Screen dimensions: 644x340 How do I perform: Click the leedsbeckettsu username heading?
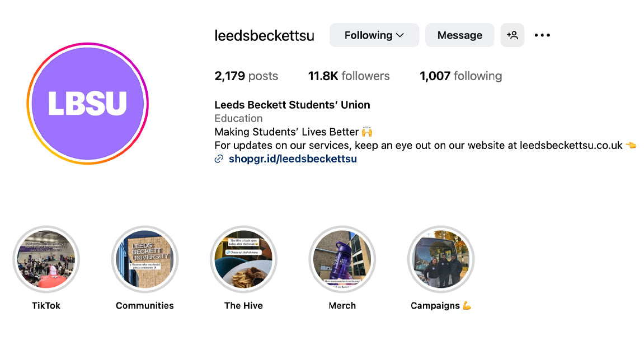(264, 36)
